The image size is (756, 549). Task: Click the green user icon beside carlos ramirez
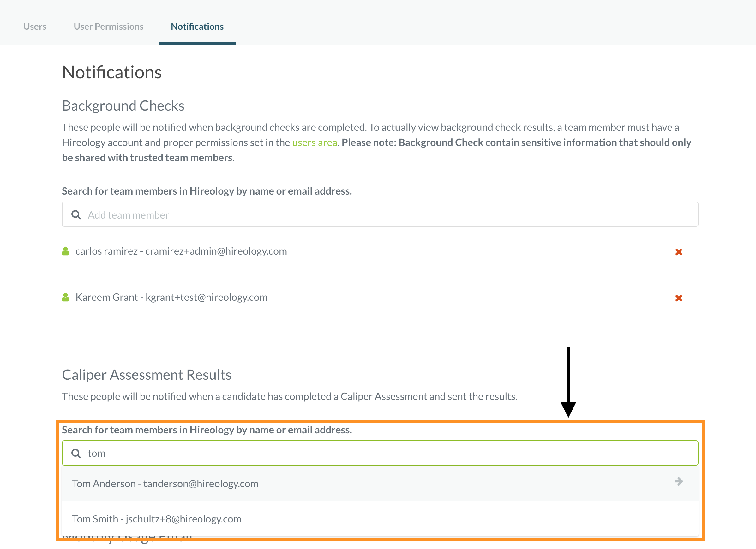66,251
